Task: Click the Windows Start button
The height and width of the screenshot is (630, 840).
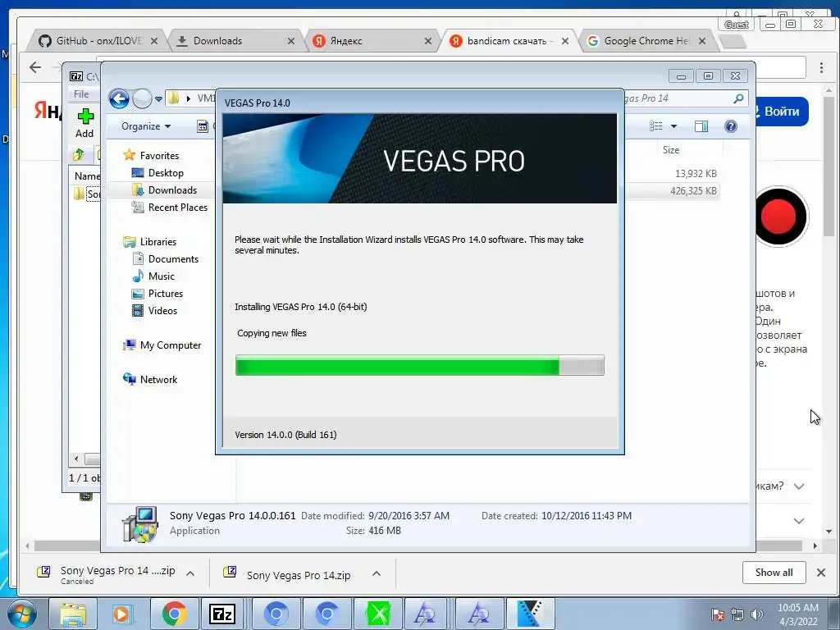Action: pos(22,614)
